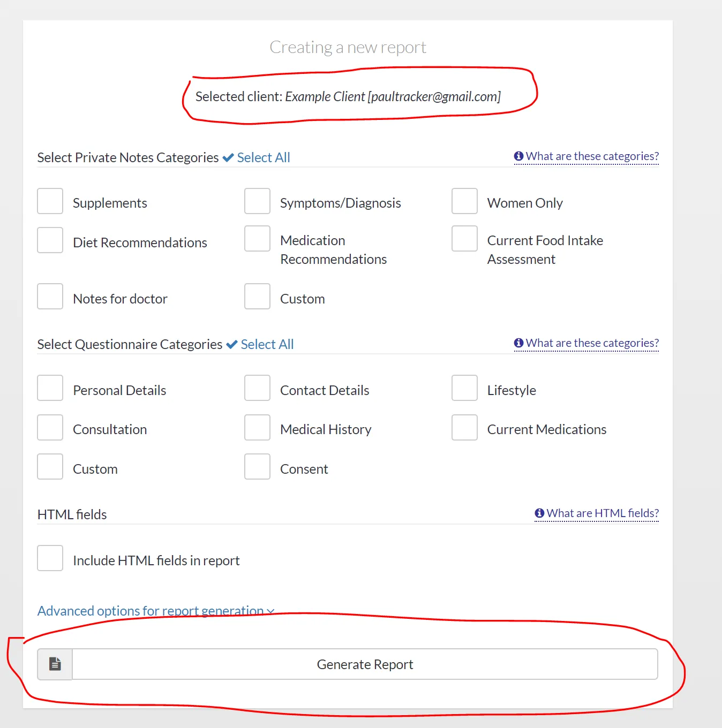Viewport: 722px width, 728px height.
Task: Open the What are HTML fields link
Action: click(603, 513)
